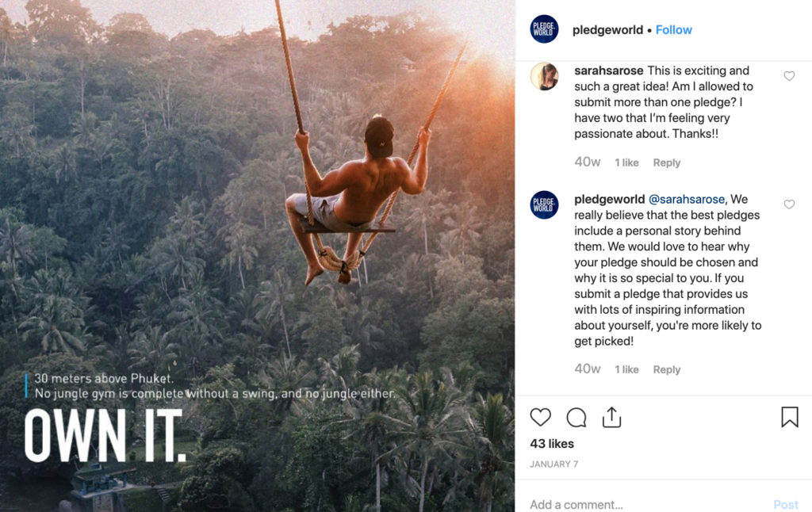Viewport: 812px width, 512px height.
Task: Open the @sarahsarose mention link
Action: (687, 199)
